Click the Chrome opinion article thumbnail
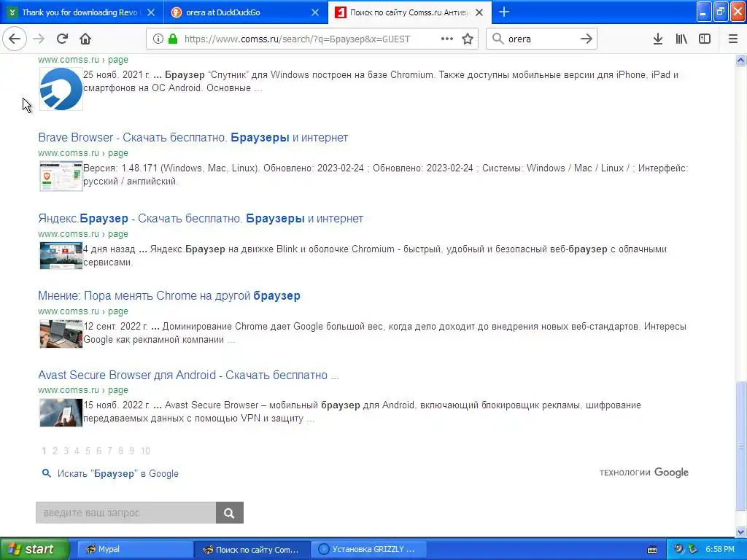This screenshot has width=747, height=560. coord(61,334)
